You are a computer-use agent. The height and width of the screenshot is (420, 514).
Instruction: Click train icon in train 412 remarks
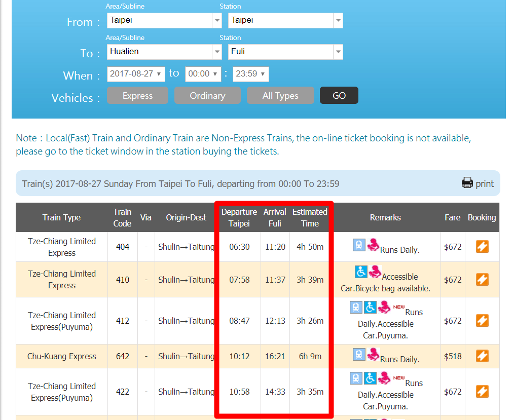(x=356, y=308)
